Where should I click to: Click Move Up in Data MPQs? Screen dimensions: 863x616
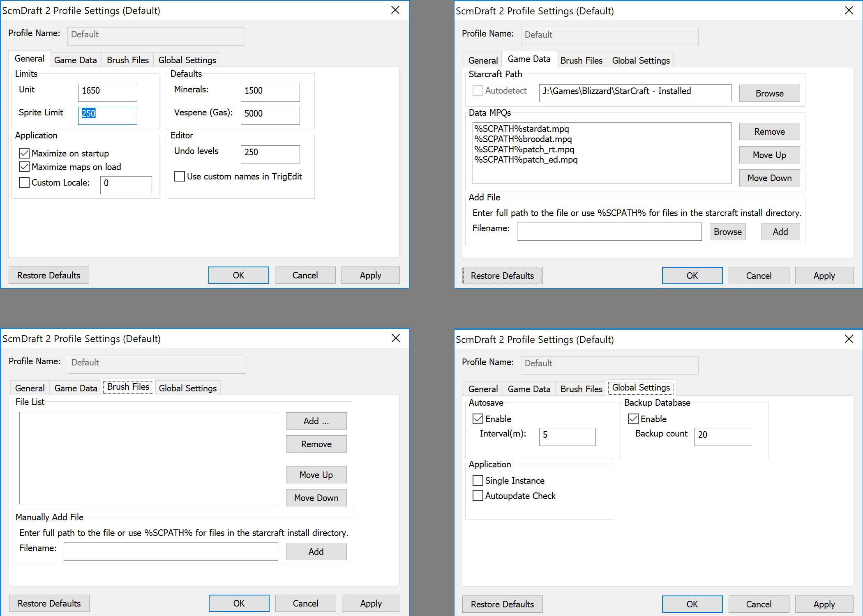tap(769, 155)
